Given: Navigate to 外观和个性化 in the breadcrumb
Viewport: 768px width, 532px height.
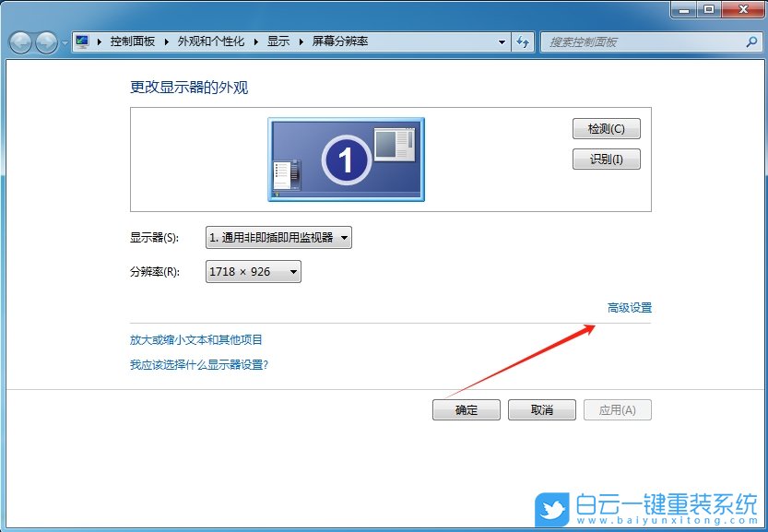Looking at the screenshot, I should 211,41.
